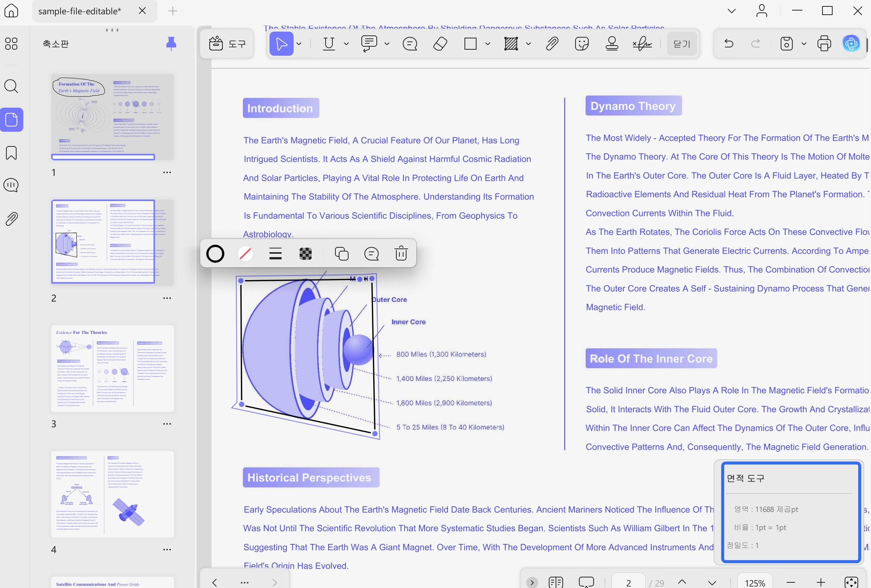Save the document with the save icon
The height and width of the screenshot is (588, 871).
tap(786, 44)
